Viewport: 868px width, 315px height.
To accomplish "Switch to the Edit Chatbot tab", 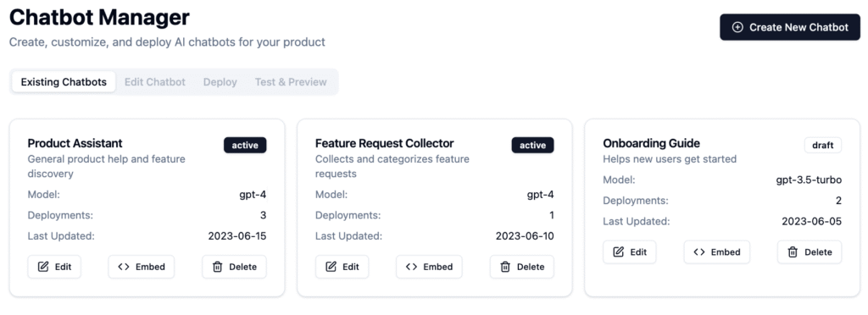I will (155, 82).
